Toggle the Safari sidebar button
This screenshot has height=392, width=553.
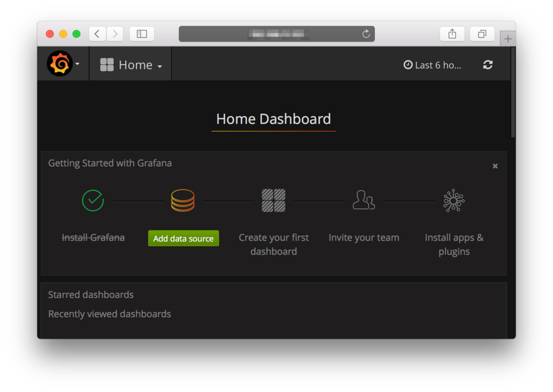[142, 34]
